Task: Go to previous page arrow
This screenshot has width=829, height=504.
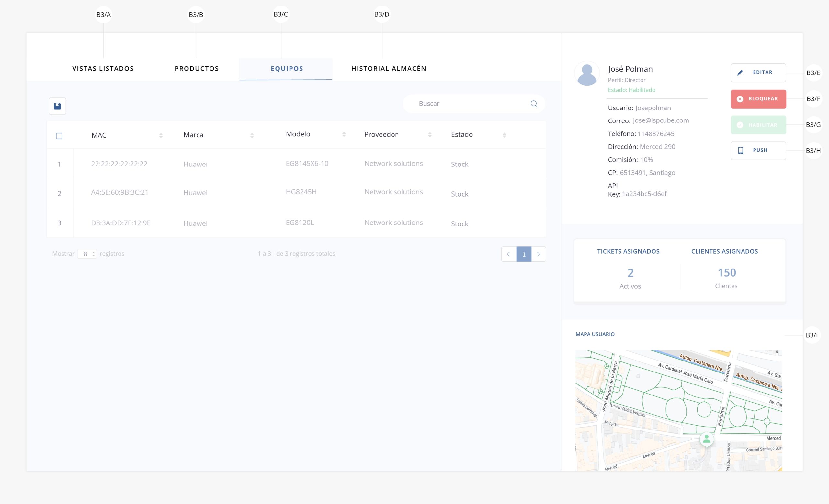Action: coord(508,254)
